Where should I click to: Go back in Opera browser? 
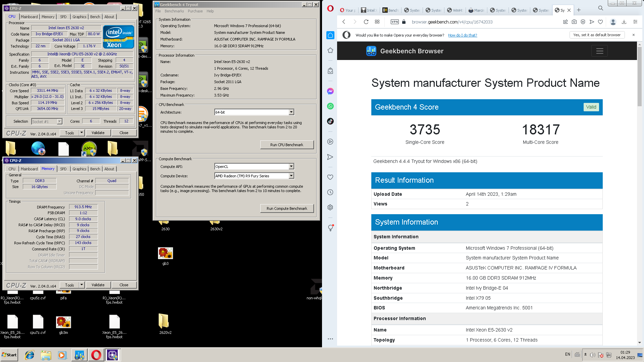(344, 22)
